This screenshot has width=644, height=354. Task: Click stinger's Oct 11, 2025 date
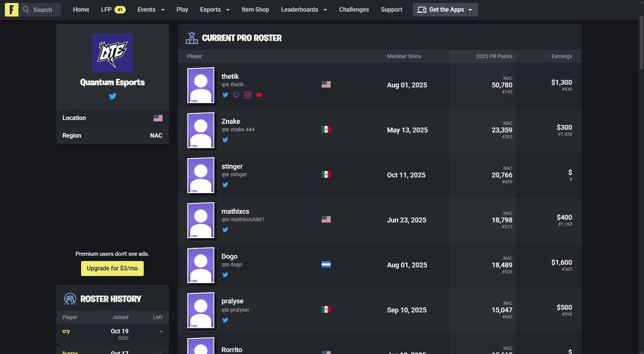click(406, 175)
